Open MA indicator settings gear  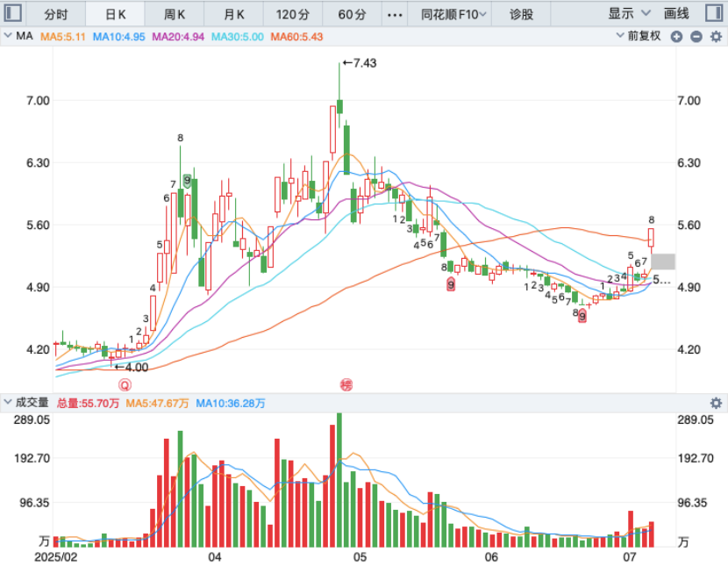pos(716,37)
